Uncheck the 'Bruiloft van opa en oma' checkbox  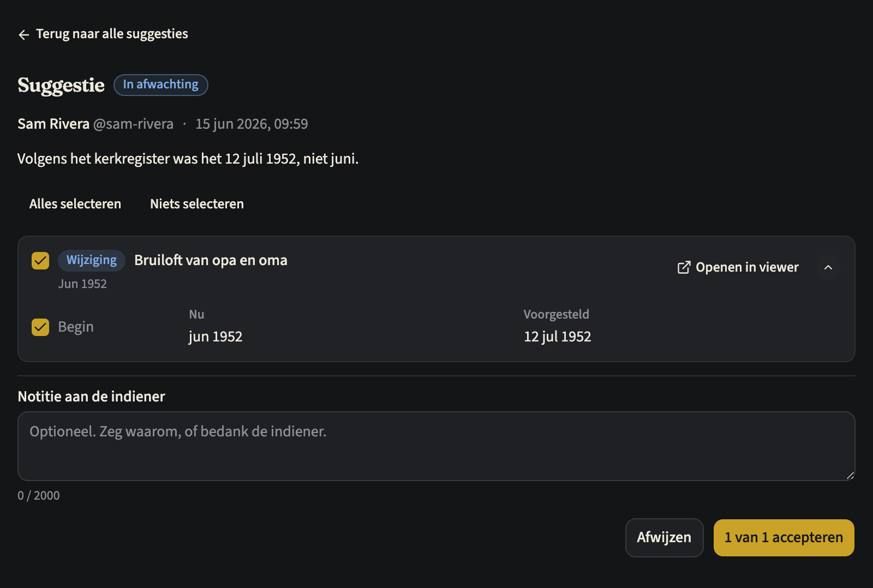[x=40, y=261]
